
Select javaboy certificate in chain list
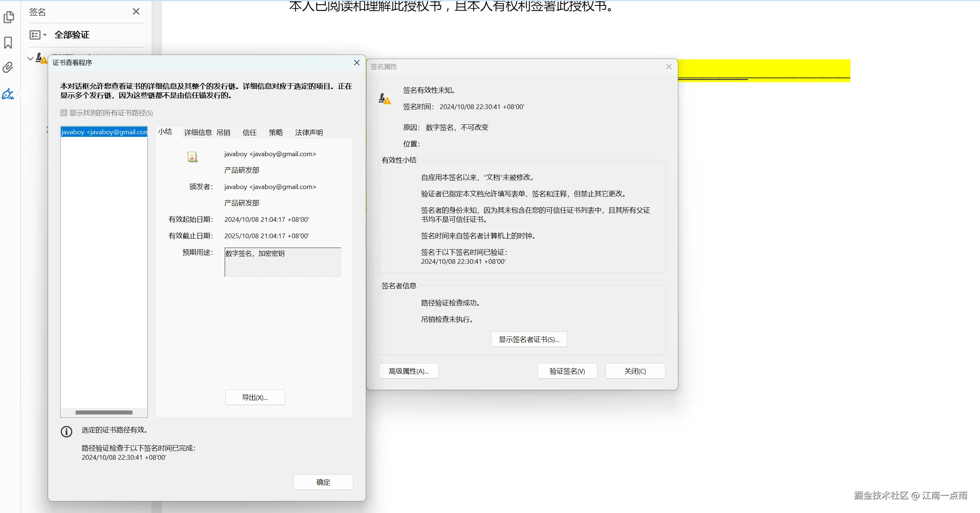coord(104,132)
